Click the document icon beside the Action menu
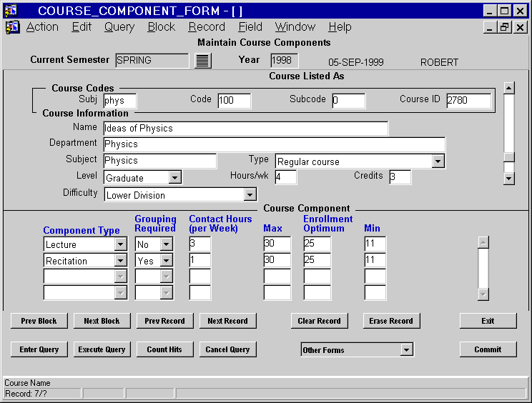The height and width of the screenshot is (403, 532). (12, 27)
